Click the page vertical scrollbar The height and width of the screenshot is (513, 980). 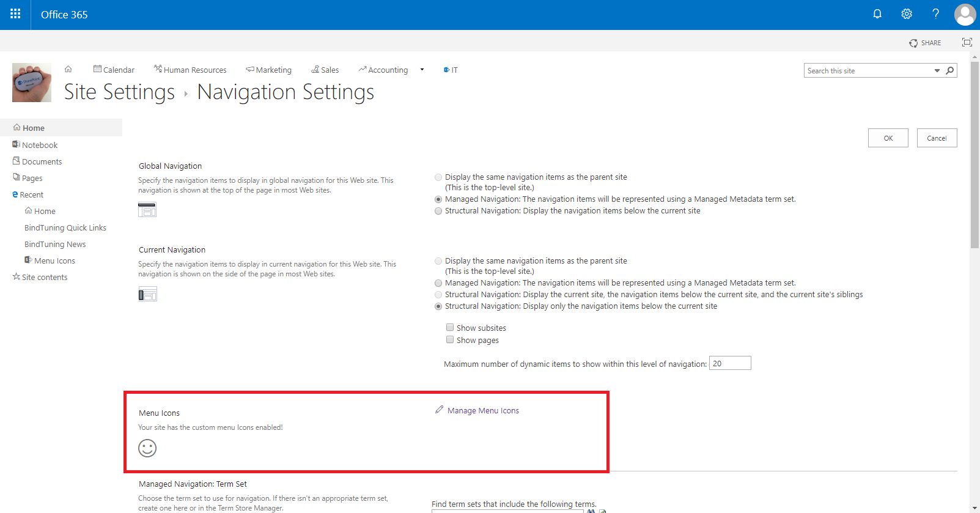pos(974,154)
